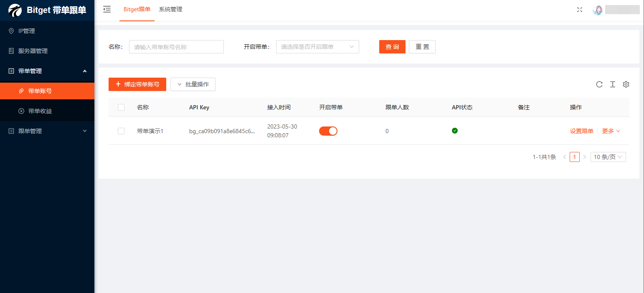Viewport: 644px width, 293px height.
Task: Select page 1 in pagination
Action: tap(575, 157)
